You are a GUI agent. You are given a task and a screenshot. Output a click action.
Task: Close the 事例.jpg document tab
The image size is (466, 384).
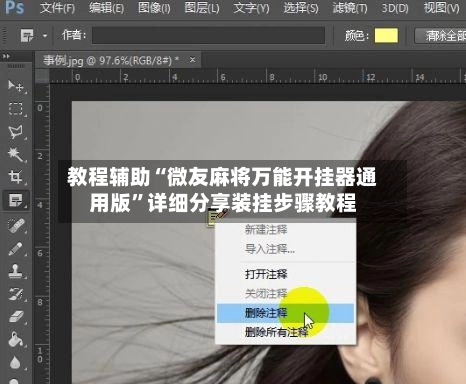click(192, 60)
